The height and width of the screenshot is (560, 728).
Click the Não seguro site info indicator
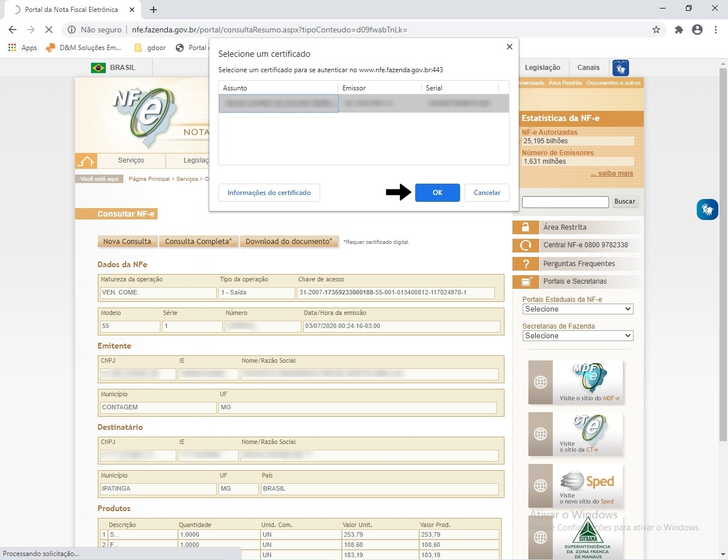(94, 30)
